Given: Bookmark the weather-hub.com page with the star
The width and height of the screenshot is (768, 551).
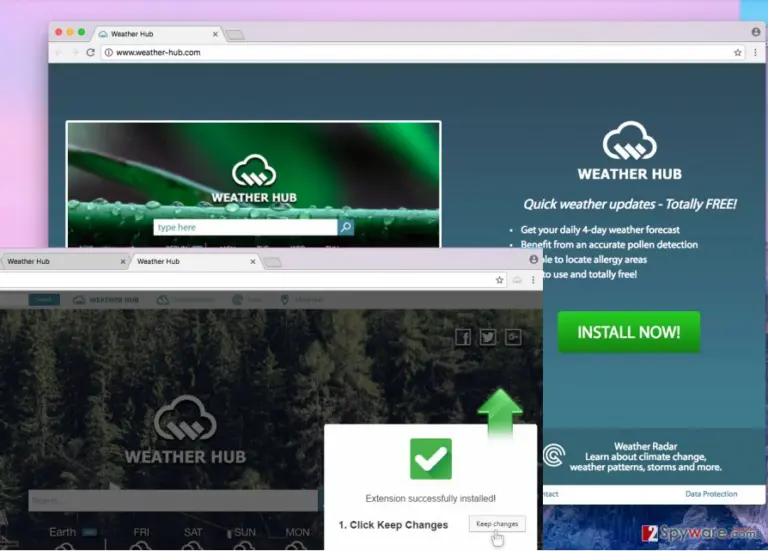Looking at the screenshot, I should pyautogui.click(x=737, y=52).
